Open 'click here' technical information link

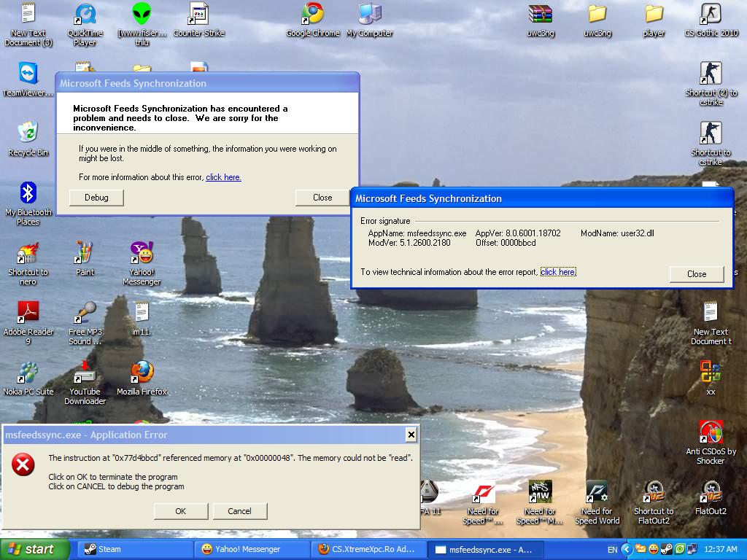pos(558,272)
